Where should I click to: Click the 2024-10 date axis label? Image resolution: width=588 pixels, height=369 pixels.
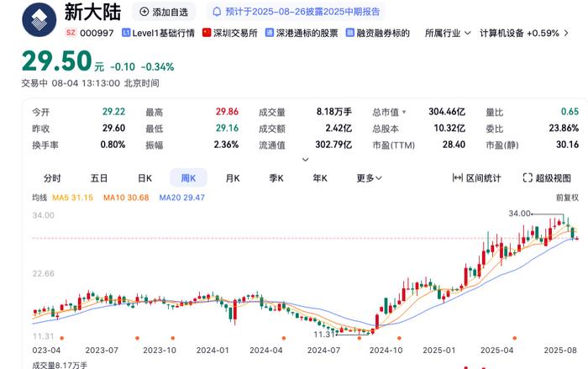386,351
